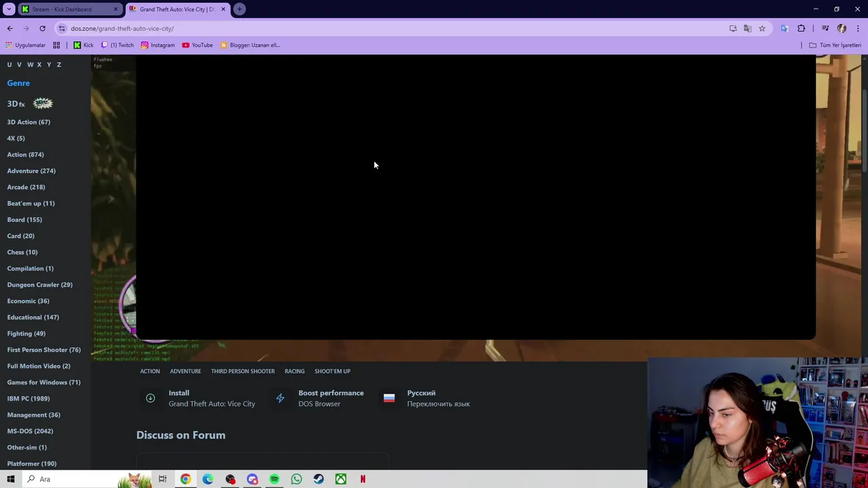Image resolution: width=868 pixels, height=488 pixels.
Task: Select the THIRD PERSON SHOOTER tag
Action: pos(243,371)
